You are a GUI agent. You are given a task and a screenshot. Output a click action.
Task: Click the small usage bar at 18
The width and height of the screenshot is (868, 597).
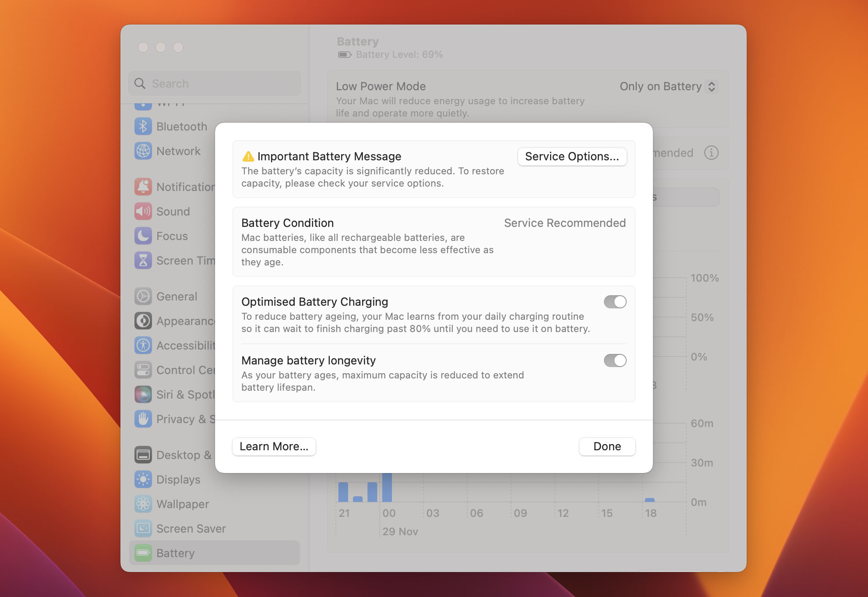[x=650, y=500]
